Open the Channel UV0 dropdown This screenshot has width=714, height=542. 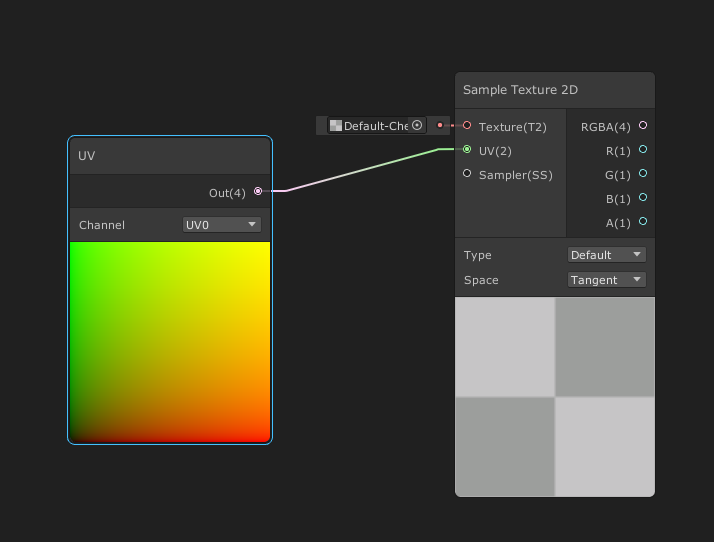pyautogui.click(x=222, y=225)
